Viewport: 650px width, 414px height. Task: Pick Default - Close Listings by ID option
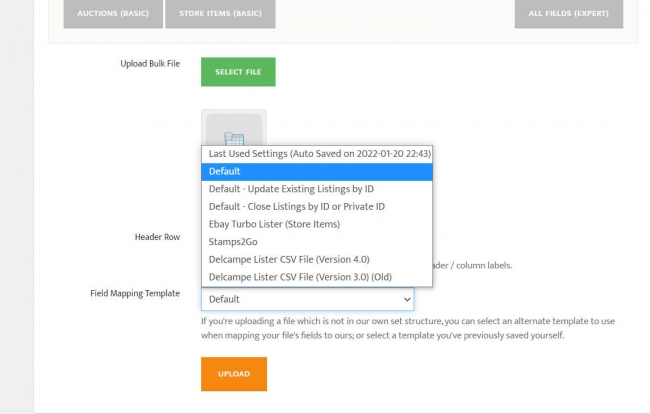(296, 206)
